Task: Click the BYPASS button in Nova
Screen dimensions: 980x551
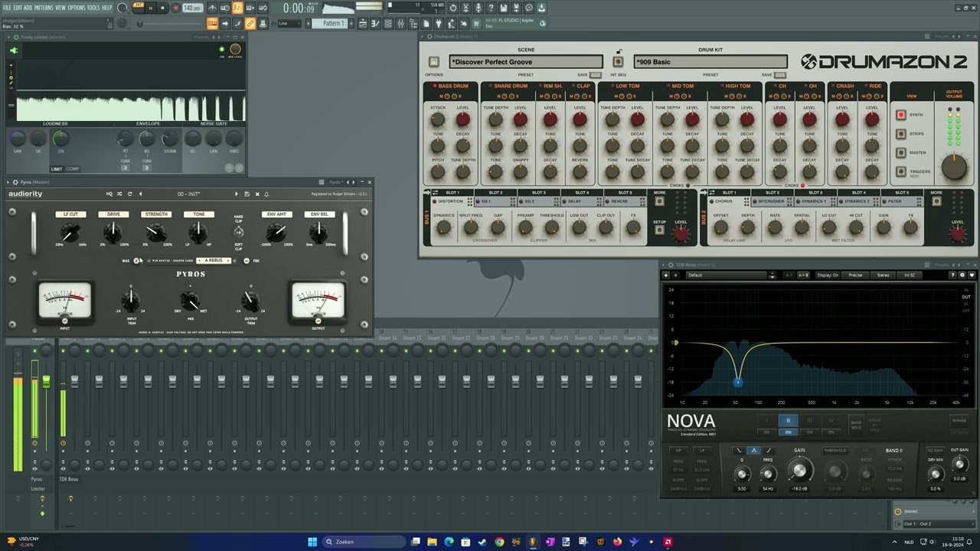Action: coord(959,420)
